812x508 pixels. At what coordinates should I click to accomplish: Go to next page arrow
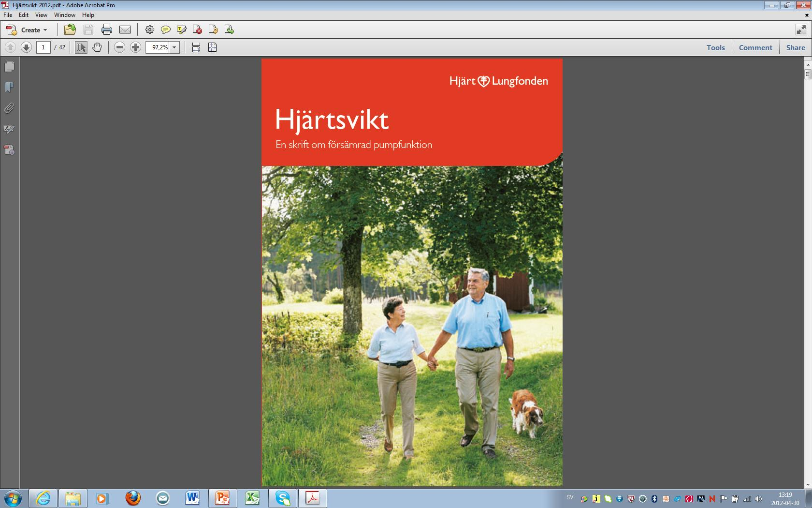coord(27,47)
